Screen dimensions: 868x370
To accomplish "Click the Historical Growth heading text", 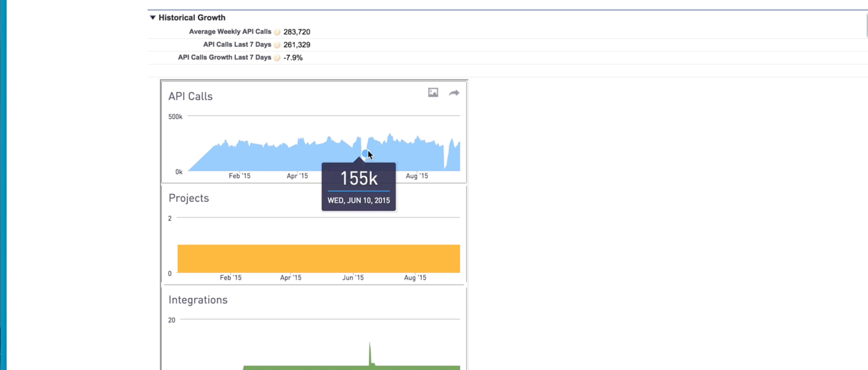I will coord(192,18).
